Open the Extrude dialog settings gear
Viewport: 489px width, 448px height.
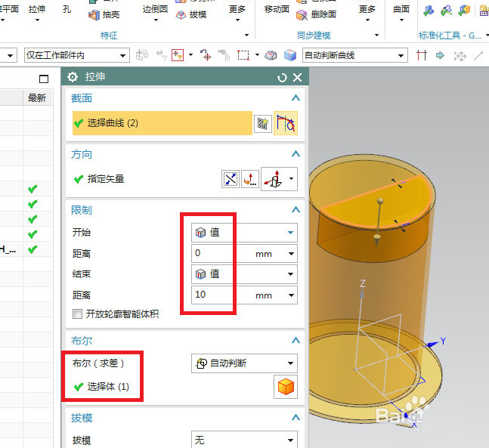73,77
